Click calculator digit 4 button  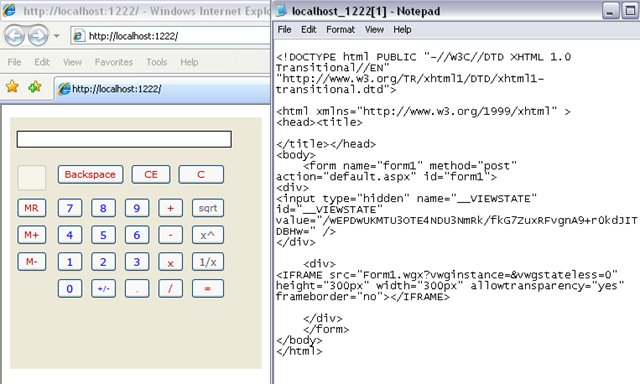[x=70, y=235]
